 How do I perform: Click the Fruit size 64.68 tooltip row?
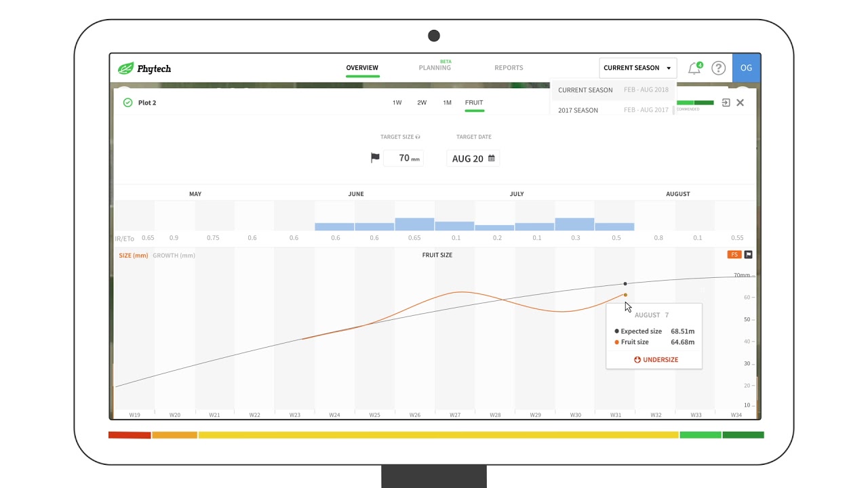coord(654,342)
